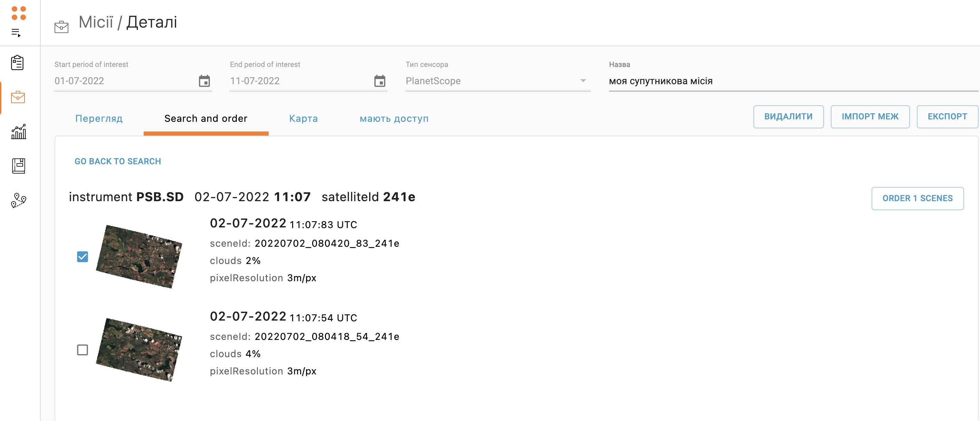
Task: Open the мають доступ tab
Action: click(394, 119)
